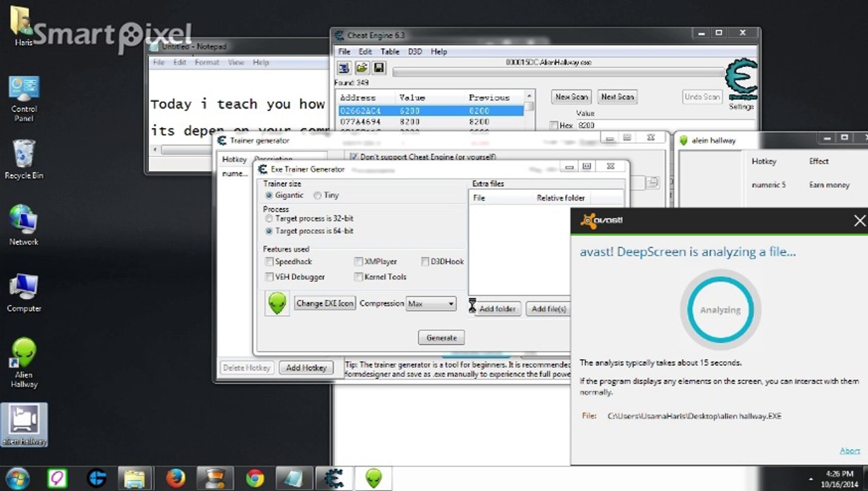Open Cheat Engine D3D menu
The height and width of the screenshot is (491, 868).
tap(415, 51)
